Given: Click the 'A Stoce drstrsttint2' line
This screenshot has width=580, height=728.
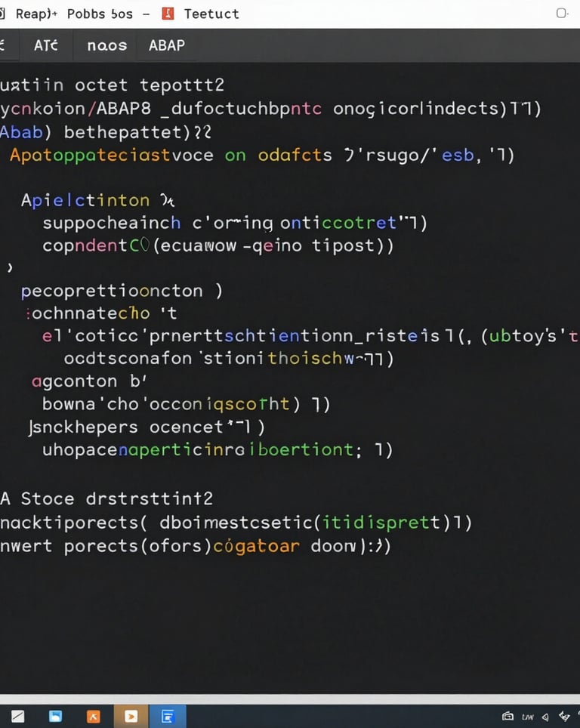Looking at the screenshot, I should (106, 498).
